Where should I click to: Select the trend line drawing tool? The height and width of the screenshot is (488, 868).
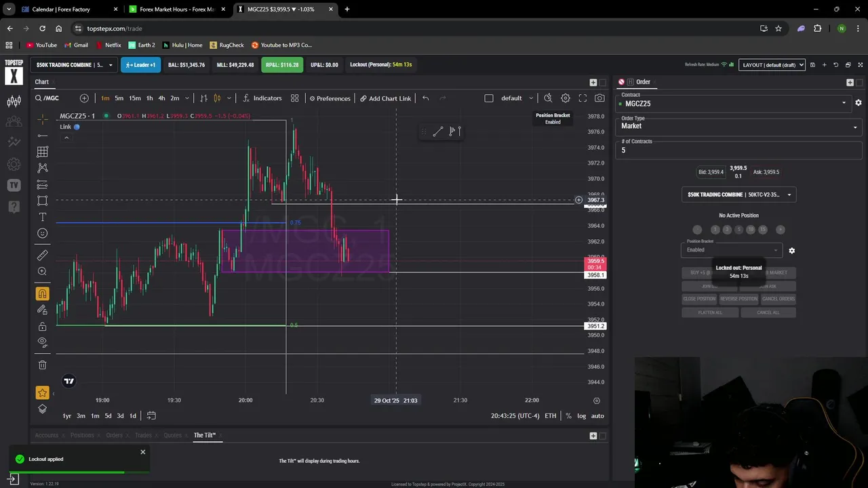pyautogui.click(x=42, y=136)
